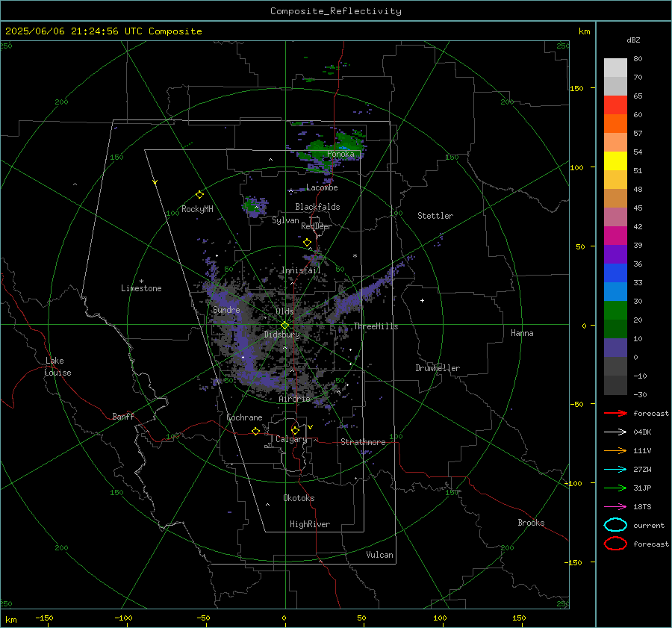672x628 pixels.
Task: Click the Okotoks town label
Action: coord(299,498)
